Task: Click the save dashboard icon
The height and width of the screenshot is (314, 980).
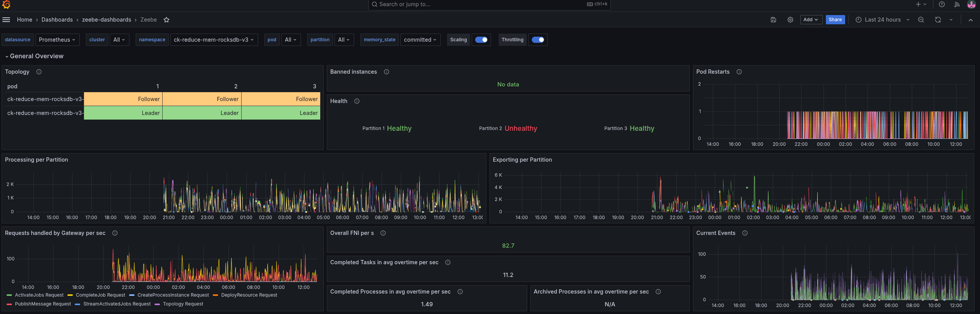Action: 773,20
